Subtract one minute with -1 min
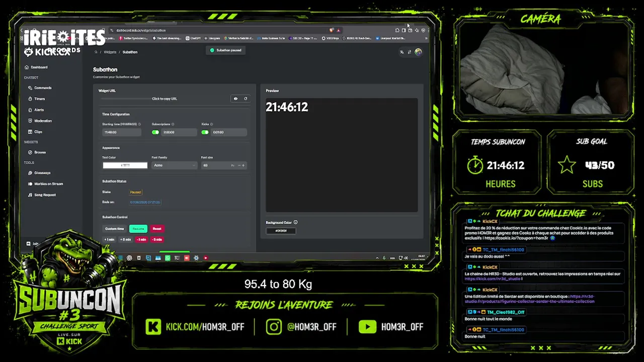This screenshot has width=644, height=362. (141, 239)
